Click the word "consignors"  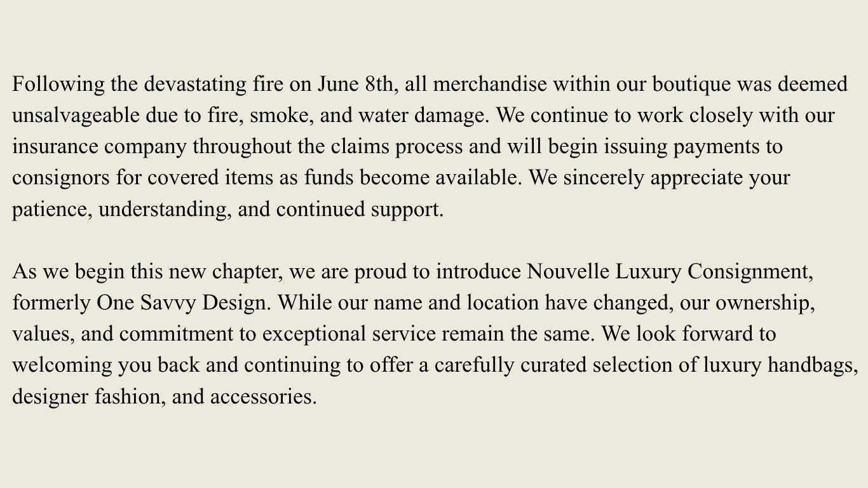pyautogui.click(x=60, y=178)
